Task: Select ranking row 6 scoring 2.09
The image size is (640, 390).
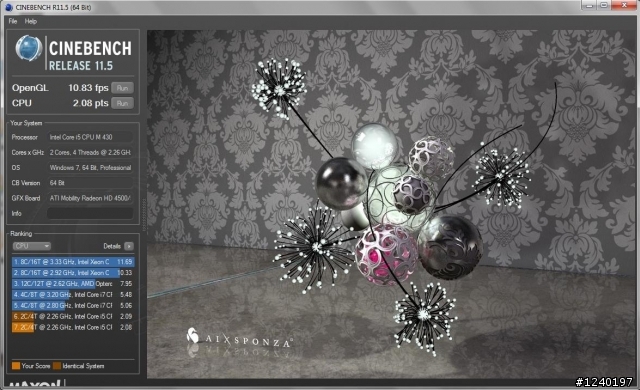Action: coord(73,317)
